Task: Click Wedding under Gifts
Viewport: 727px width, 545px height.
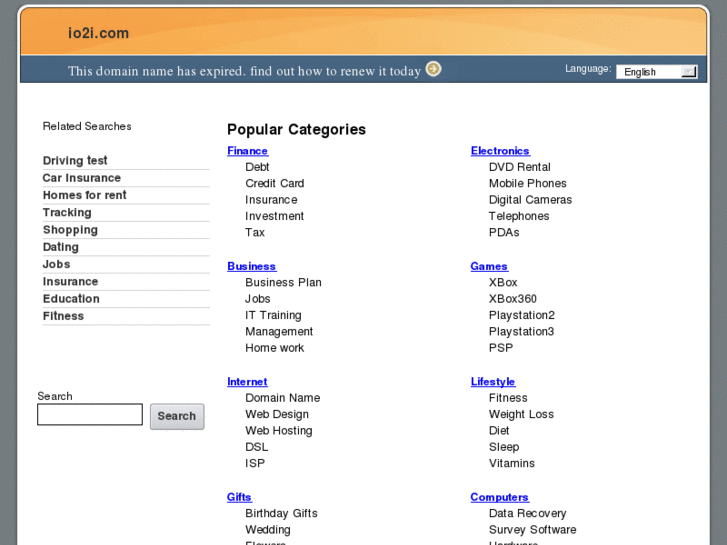Action: click(x=268, y=530)
